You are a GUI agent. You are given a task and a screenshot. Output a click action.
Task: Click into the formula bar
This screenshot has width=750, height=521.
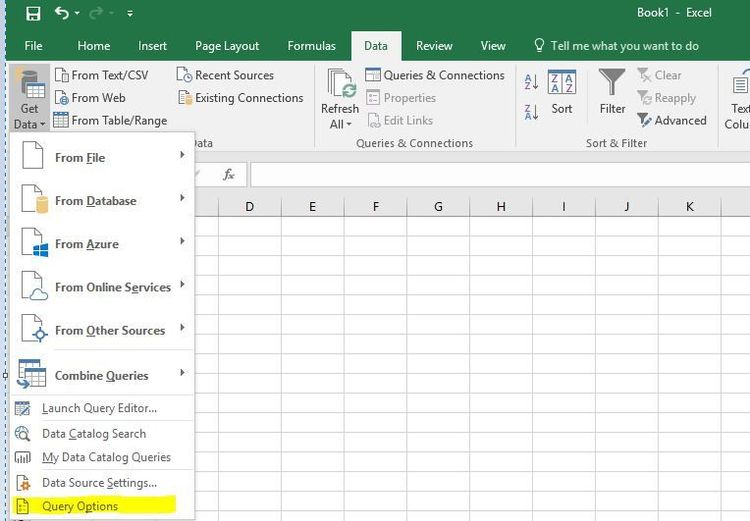[x=500, y=175]
